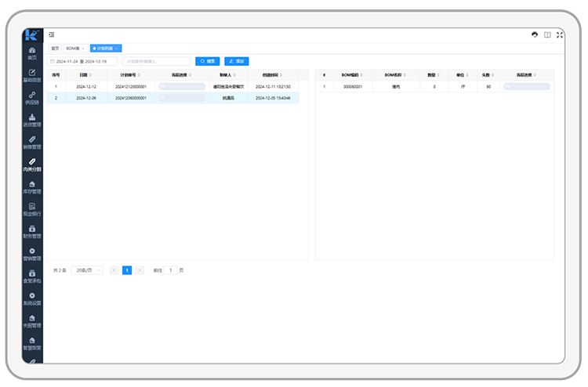Open the 系统设置 sidebar module
This screenshot has width=588, height=387.
32,298
